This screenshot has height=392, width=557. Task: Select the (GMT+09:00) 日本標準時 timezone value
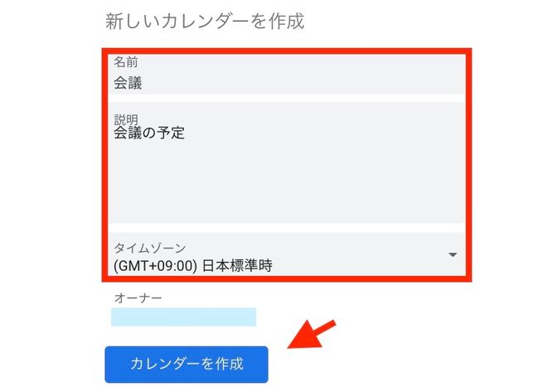[x=193, y=265]
